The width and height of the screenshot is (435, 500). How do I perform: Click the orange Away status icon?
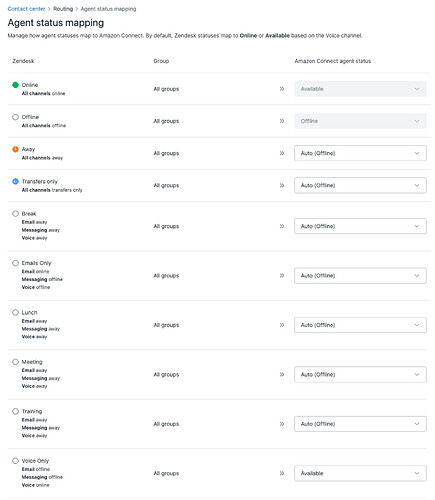15,149
